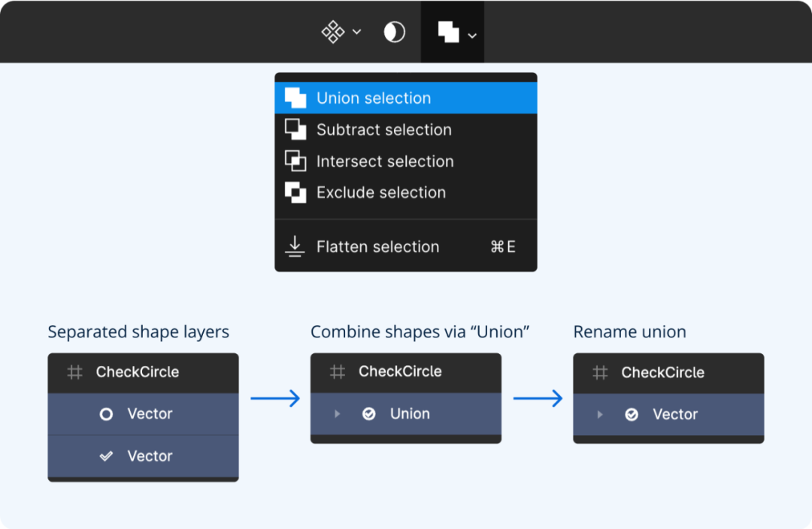Click the Intersect selection icon
The width and height of the screenshot is (812, 529).
click(x=295, y=161)
